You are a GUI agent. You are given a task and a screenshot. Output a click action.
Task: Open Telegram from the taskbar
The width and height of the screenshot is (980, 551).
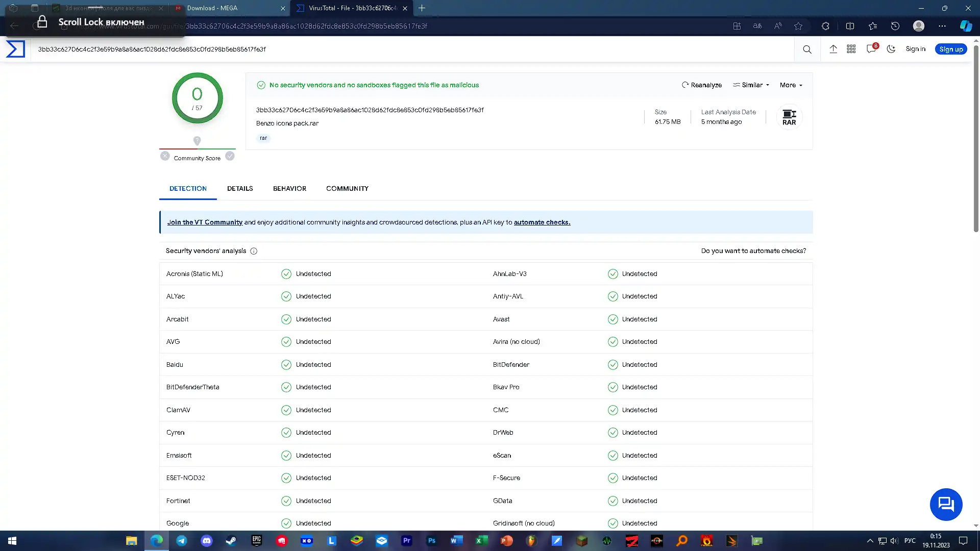tap(181, 541)
